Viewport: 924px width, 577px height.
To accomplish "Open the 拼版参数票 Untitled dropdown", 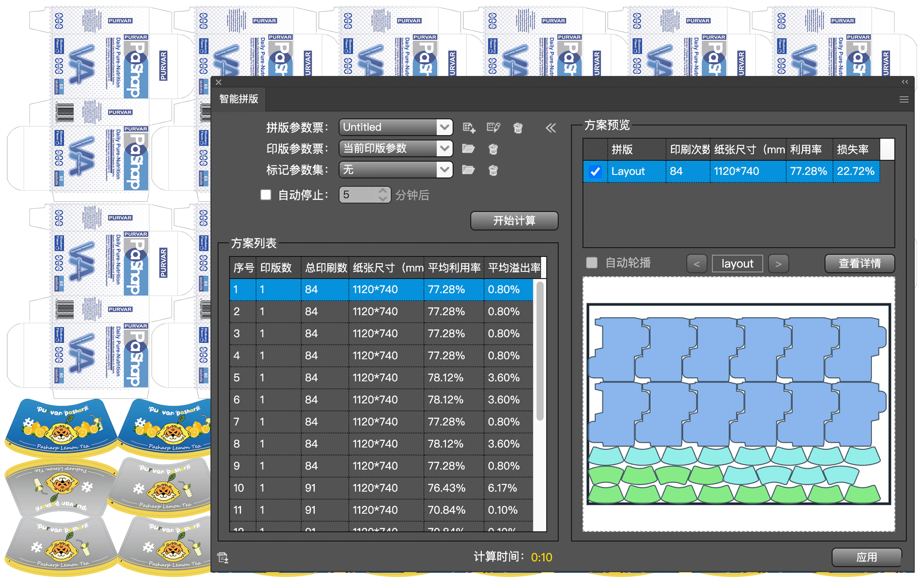I will [x=396, y=127].
